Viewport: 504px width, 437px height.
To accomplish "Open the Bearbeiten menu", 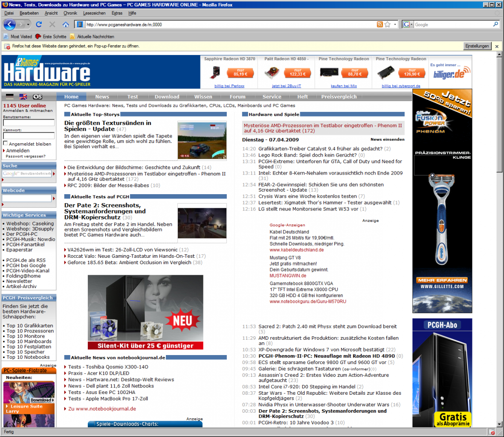I will point(29,13).
